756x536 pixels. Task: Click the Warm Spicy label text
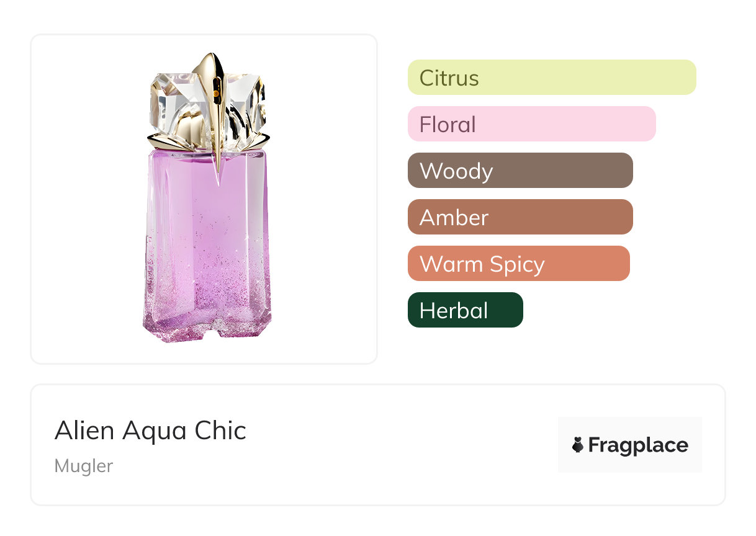click(x=482, y=264)
